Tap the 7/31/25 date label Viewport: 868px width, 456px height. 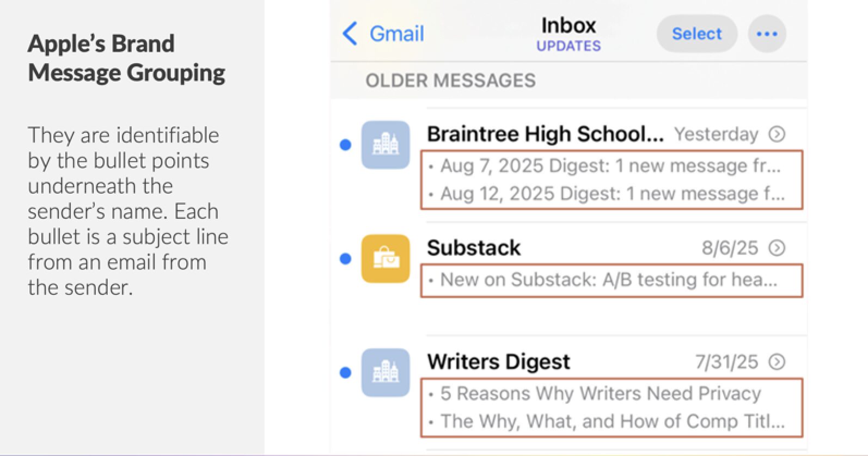pyautogui.click(x=726, y=361)
